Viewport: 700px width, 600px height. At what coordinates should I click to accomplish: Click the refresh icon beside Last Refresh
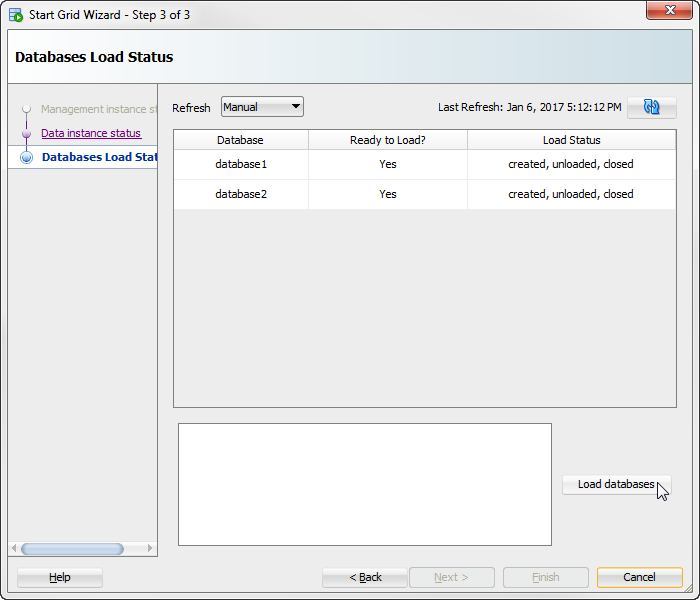tap(651, 107)
